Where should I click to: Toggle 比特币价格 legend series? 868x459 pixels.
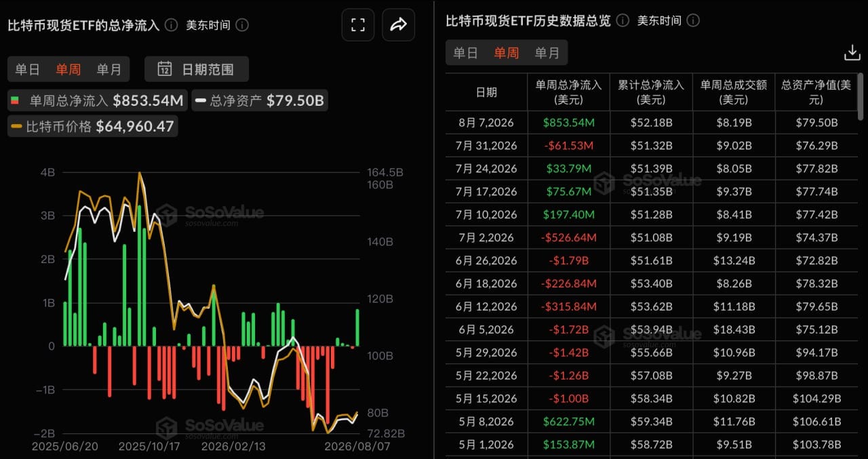click(92, 126)
